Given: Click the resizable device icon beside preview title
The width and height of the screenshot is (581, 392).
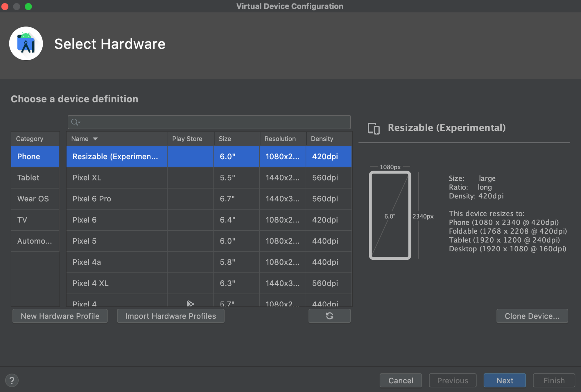Looking at the screenshot, I should click(x=374, y=128).
